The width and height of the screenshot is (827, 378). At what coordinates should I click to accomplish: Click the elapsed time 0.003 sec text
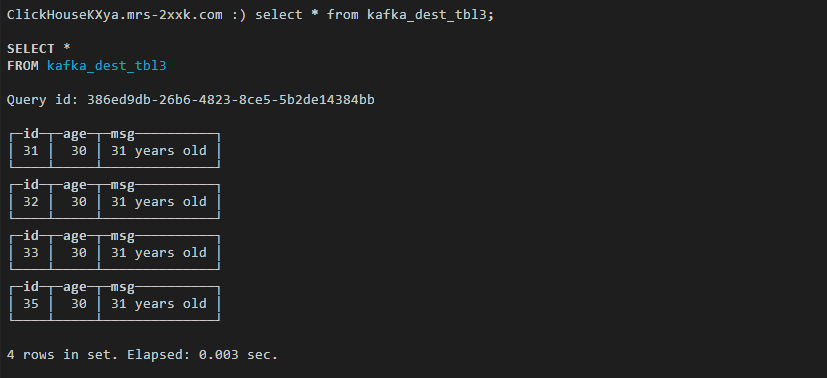coord(238,355)
